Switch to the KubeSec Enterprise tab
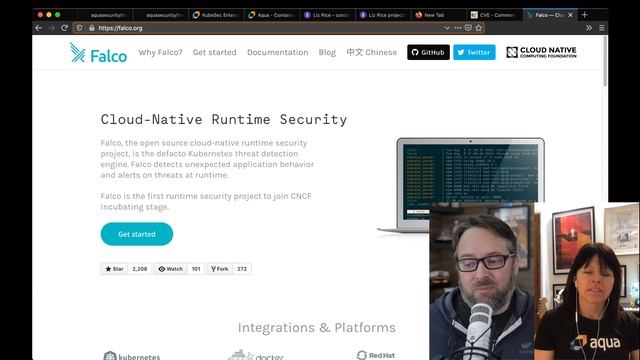 pyautogui.click(x=217, y=15)
